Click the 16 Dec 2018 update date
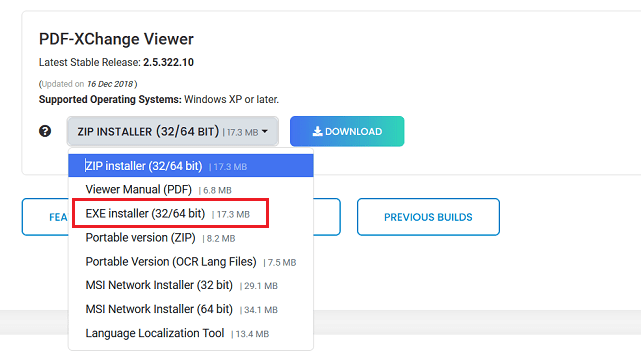Viewport: 641px width, 363px height. point(110,84)
